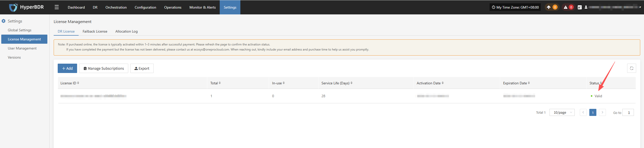
Task: Switch to the Failback License tab
Action: point(95,32)
